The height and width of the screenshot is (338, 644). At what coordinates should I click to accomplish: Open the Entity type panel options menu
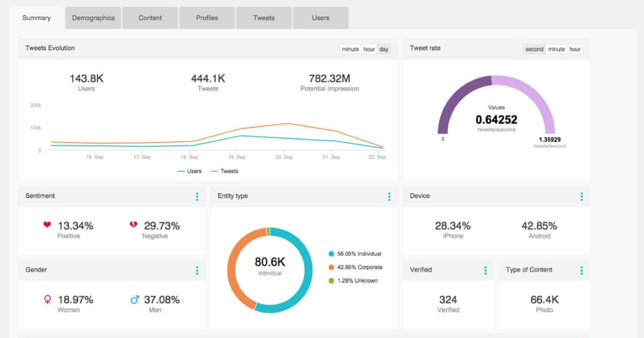pos(389,196)
